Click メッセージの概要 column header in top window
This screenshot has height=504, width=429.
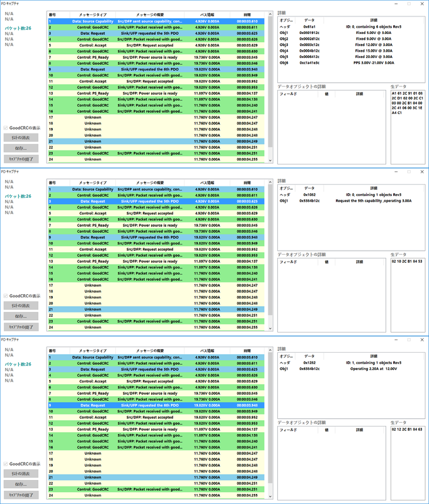point(150,14)
